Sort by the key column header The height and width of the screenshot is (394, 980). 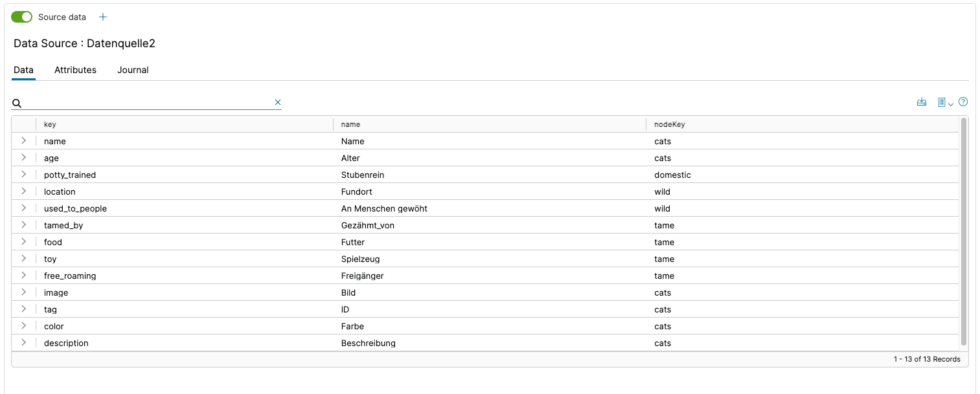50,124
